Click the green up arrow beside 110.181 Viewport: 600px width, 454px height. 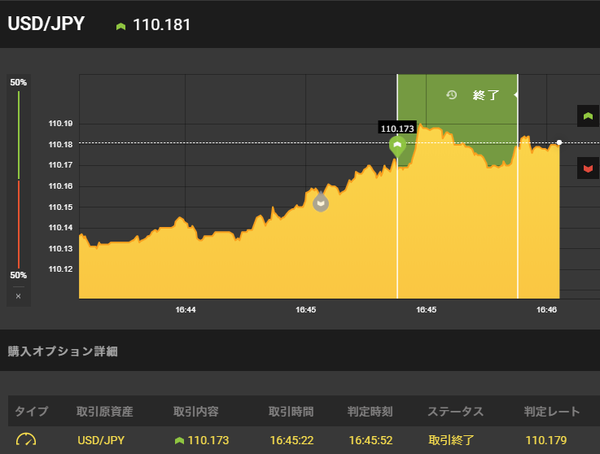pyautogui.click(x=121, y=26)
